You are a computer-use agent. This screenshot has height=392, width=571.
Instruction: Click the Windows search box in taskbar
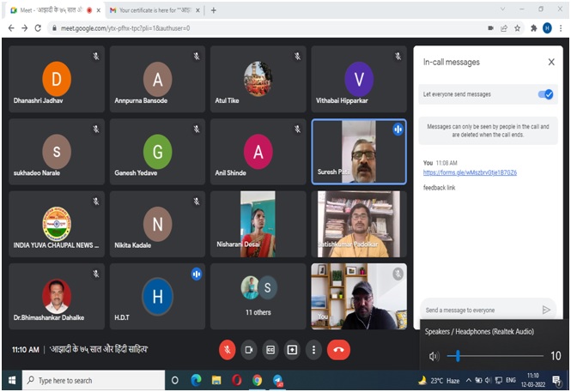[x=86, y=380]
